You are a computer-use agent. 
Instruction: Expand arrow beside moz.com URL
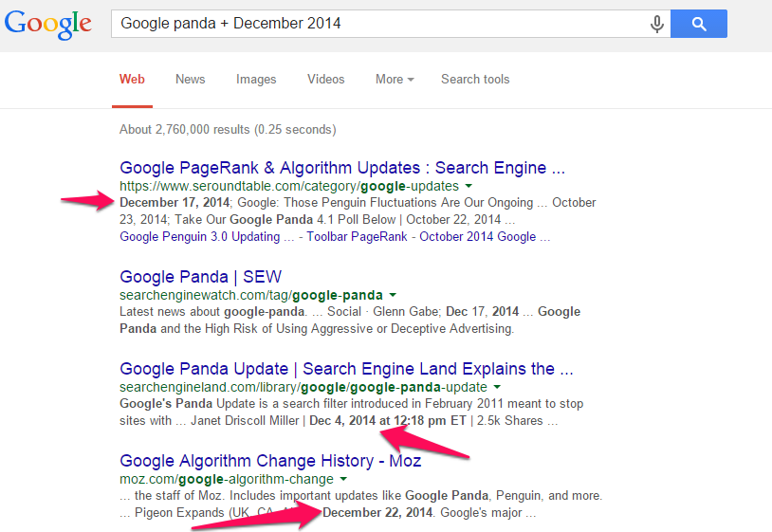pyautogui.click(x=343, y=480)
